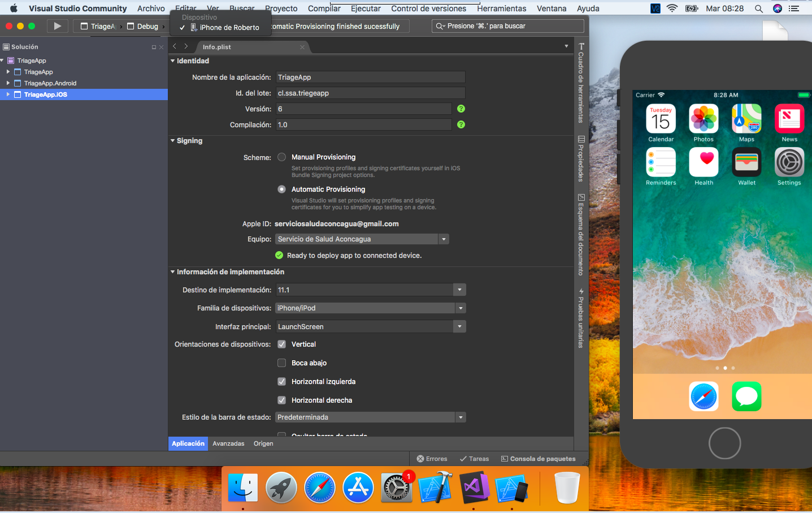
Task: Toggle Horizontal derecha orientation
Action: tap(281, 400)
